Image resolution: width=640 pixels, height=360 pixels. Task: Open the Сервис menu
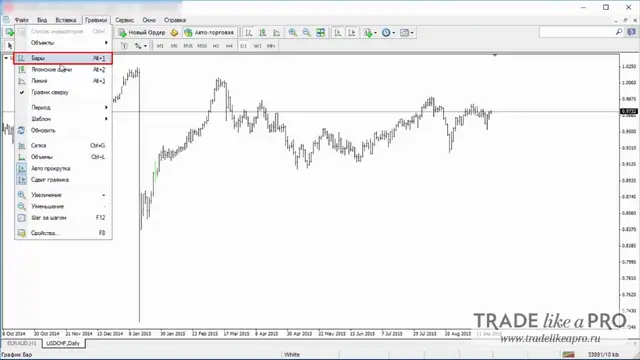(x=124, y=20)
